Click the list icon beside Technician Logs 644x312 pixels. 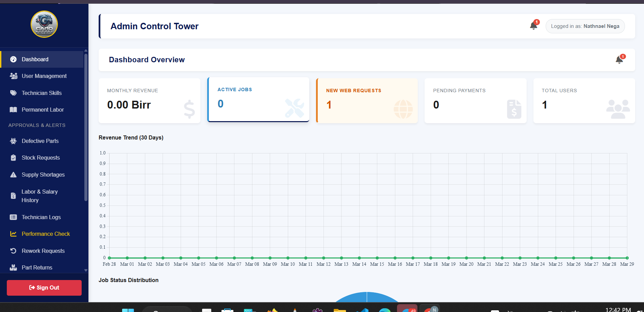13,217
